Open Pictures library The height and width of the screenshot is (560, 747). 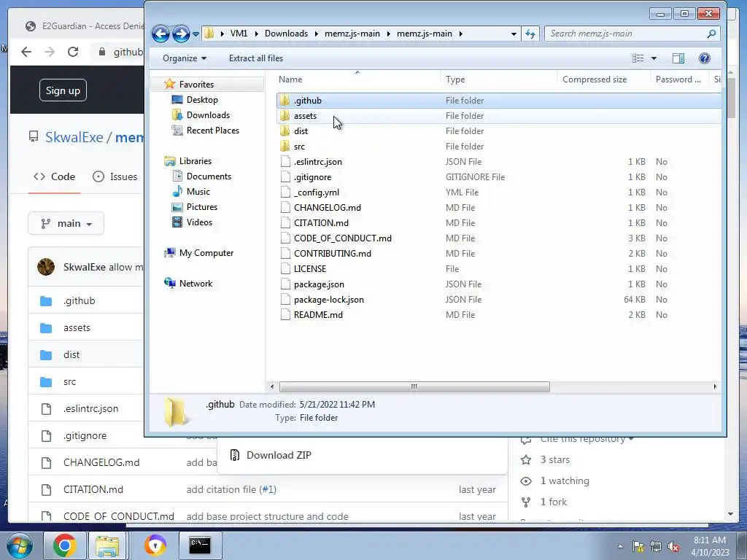tap(202, 206)
